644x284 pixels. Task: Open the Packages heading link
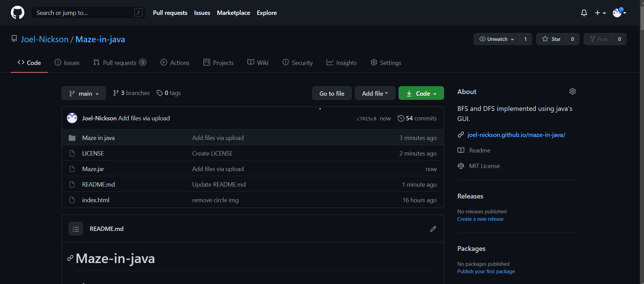tap(471, 249)
